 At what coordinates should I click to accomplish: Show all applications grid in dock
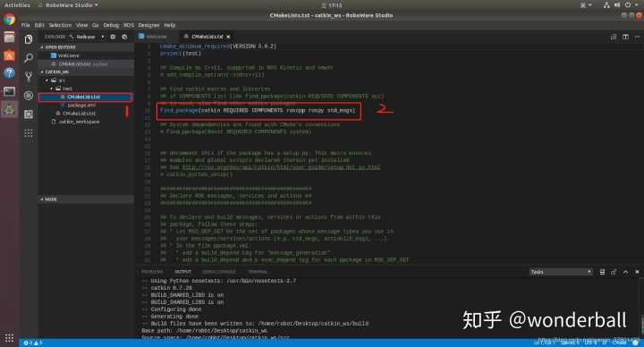(x=9, y=338)
